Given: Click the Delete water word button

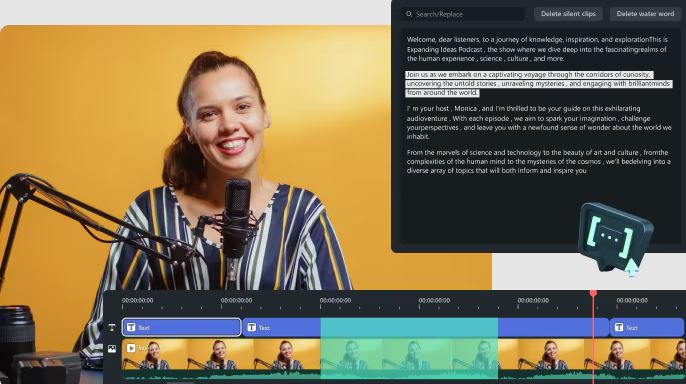Looking at the screenshot, I should click(x=645, y=14).
